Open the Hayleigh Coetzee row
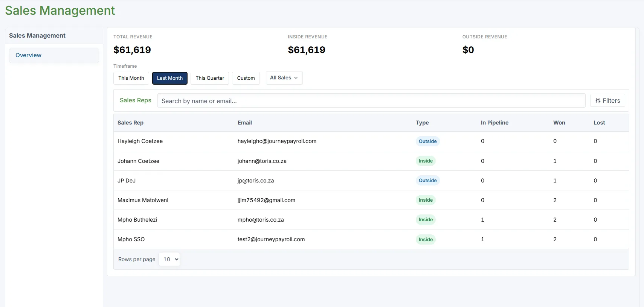The height and width of the screenshot is (307, 644). tap(371, 141)
